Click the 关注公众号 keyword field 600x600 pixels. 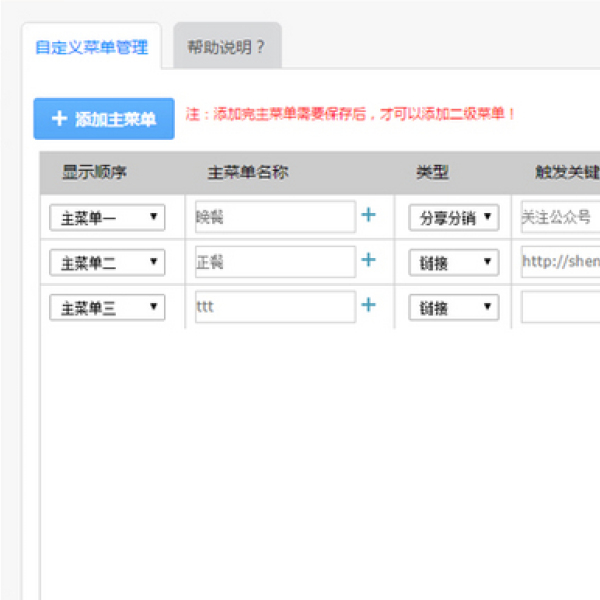coord(560,216)
